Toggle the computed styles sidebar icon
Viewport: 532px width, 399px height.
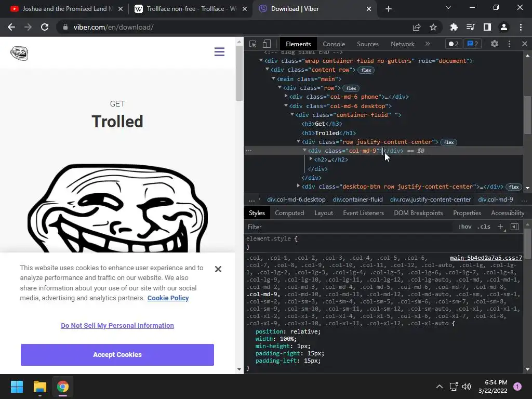514,227
